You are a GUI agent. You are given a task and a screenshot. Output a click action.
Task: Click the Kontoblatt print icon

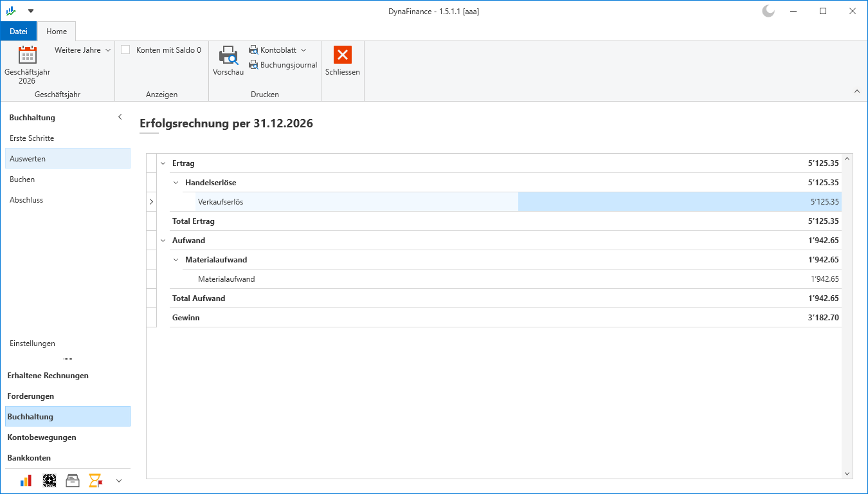click(253, 50)
